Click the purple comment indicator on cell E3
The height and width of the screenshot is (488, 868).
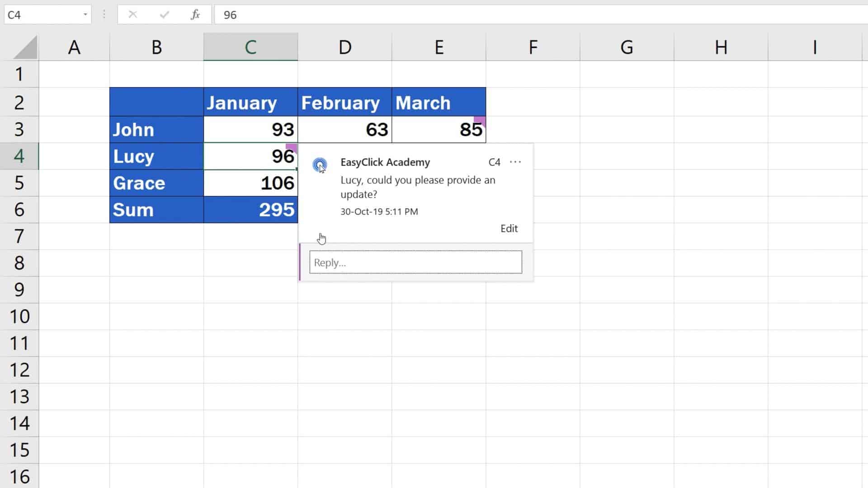point(480,119)
